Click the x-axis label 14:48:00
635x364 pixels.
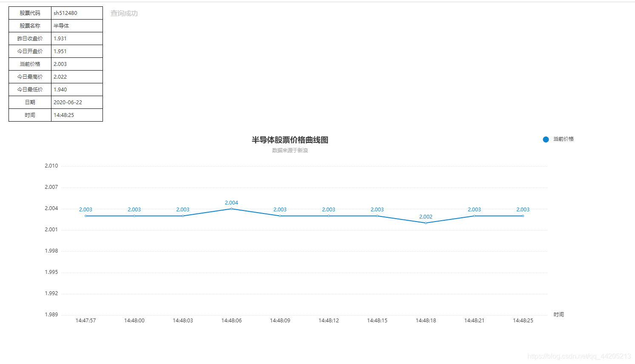(x=134, y=321)
